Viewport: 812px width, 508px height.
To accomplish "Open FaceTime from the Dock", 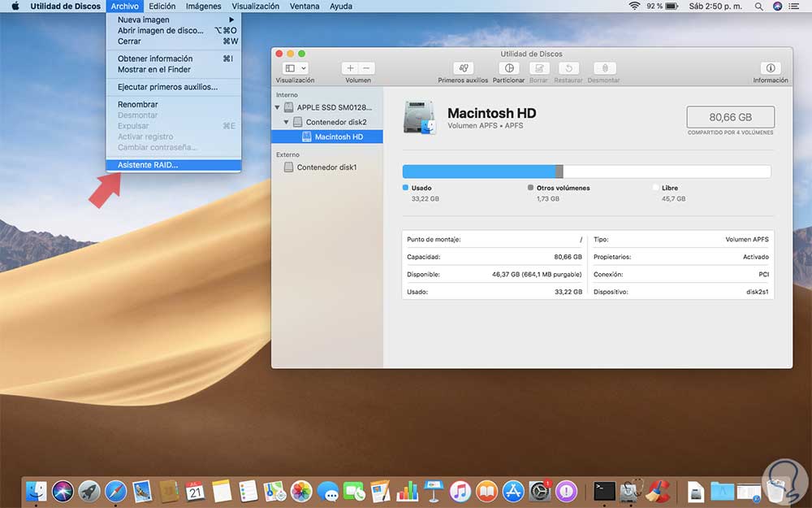I will point(354,491).
